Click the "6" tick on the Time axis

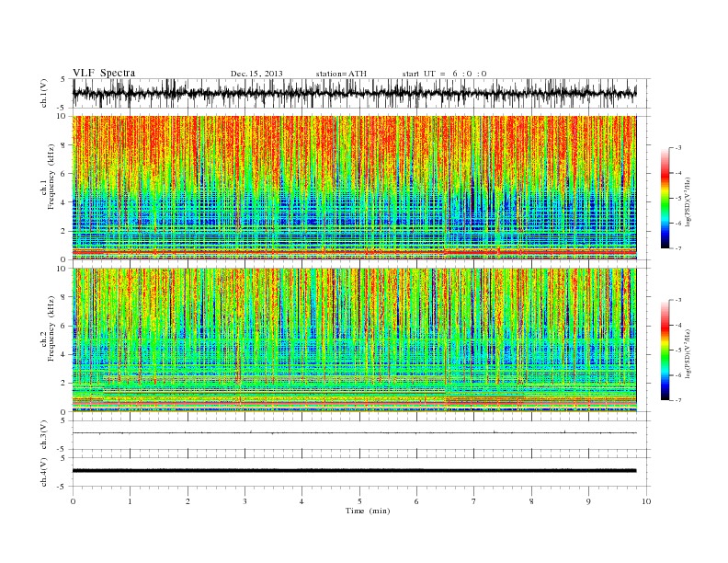(416, 501)
